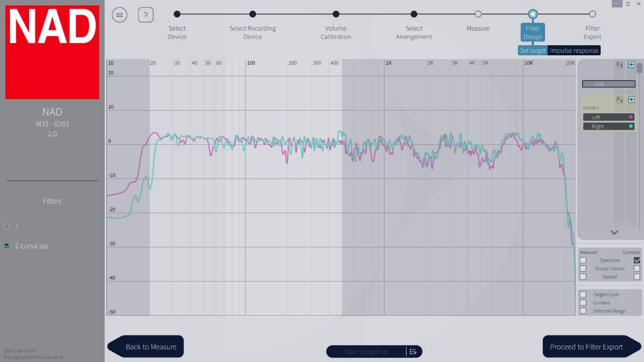
Task: Click Group 1 split-view icon
Action: point(620,100)
